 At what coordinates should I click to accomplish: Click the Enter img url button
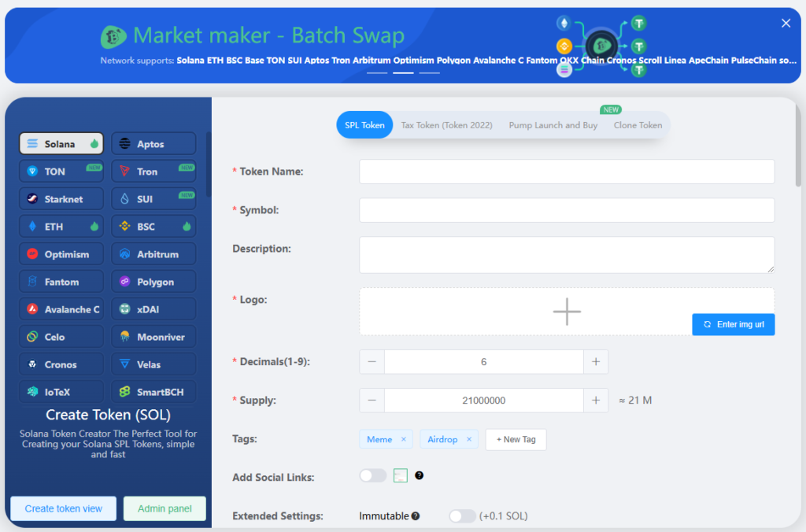[734, 324]
